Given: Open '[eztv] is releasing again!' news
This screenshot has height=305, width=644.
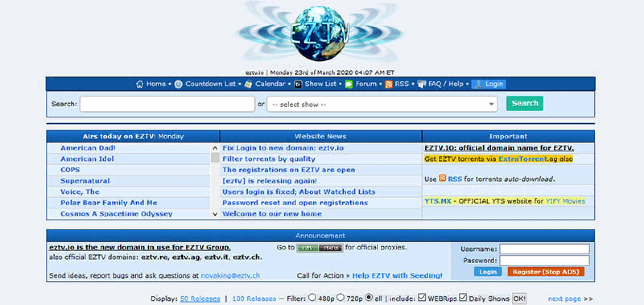Looking at the screenshot, I should point(270,181).
